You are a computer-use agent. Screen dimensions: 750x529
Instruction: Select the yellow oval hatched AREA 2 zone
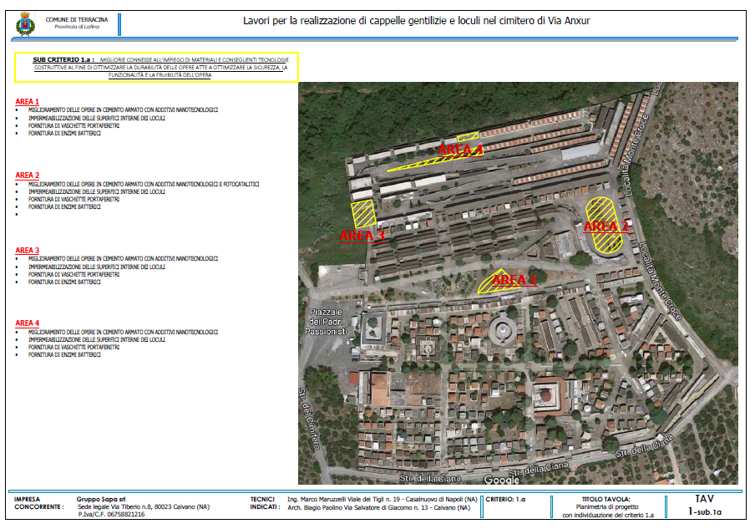(x=602, y=223)
